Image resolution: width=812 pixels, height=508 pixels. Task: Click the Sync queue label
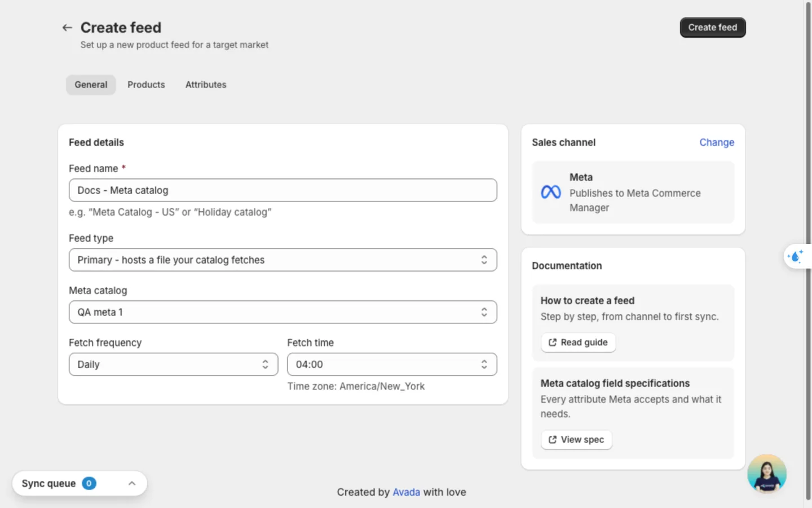pos(48,484)
